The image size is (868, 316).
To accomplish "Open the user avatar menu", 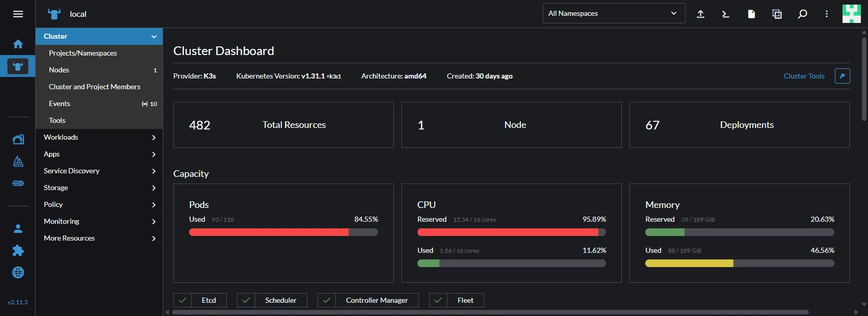I will (x=852, y=14).
